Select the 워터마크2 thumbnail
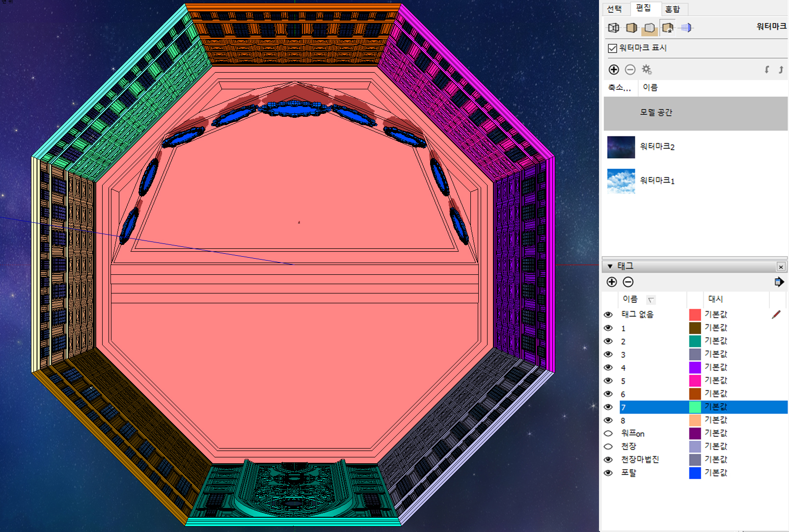This screenshot has height=532, width=789. tap(621, 147)
